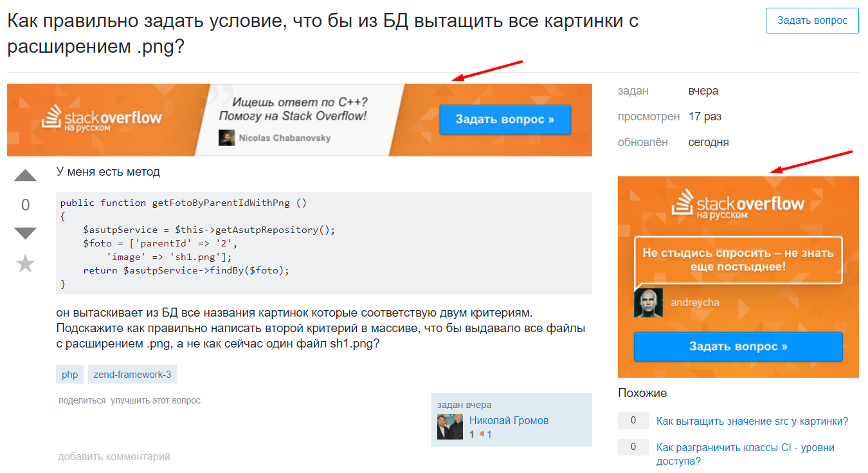The height and width of the screenshot is (473, 868).
Task: Open related question about src у картинки
Action: click(x=752, y=422)
